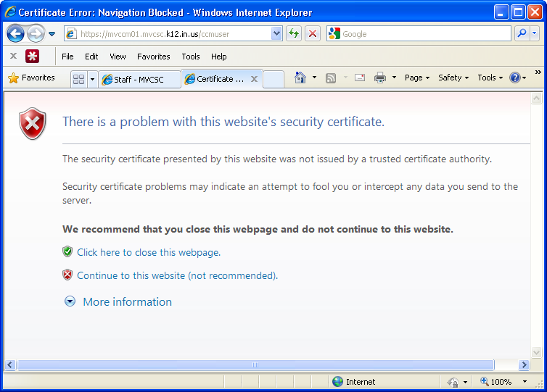The width and height of the screenshot is (547, 392).
Task: Open search provider options dropdown
Action: pyautogui.click(x=535, y=34)
